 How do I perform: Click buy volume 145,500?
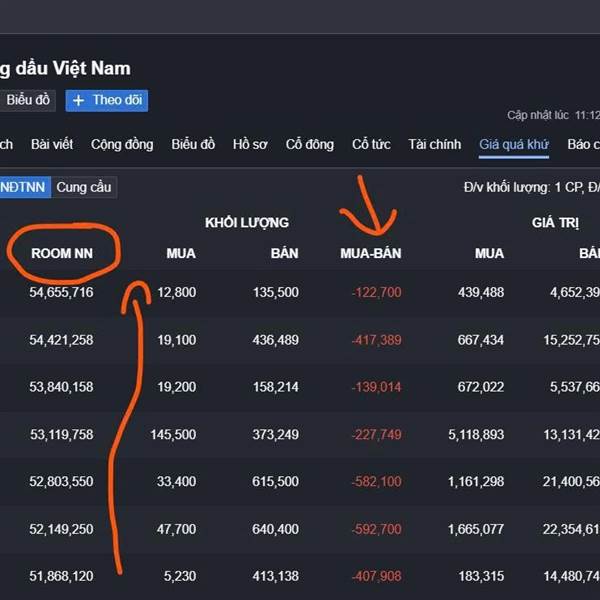tap(173, 434)
